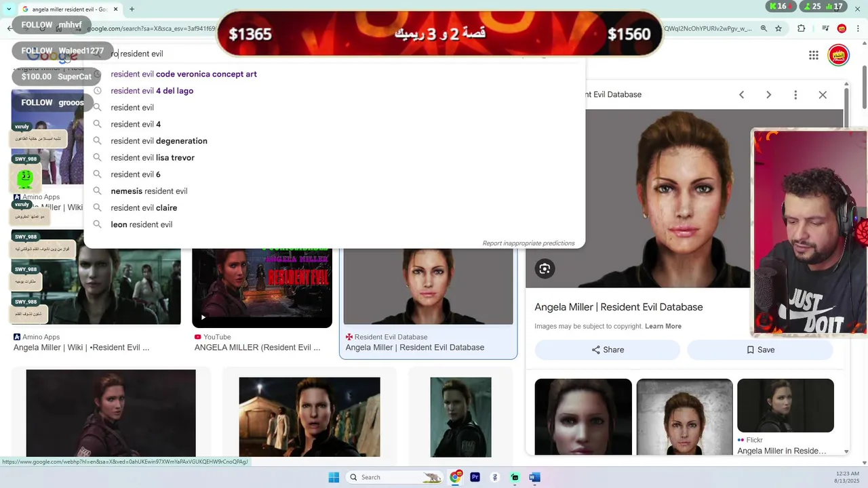This screenshot has width=868, height=488.
Task: Open the media control playlist icon
Action: (x=825, y=28)
